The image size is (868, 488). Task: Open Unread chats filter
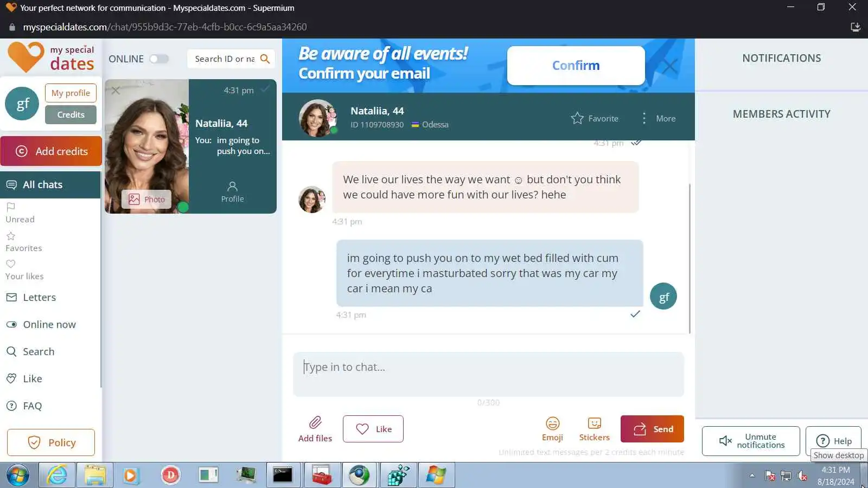coord(20,213)
